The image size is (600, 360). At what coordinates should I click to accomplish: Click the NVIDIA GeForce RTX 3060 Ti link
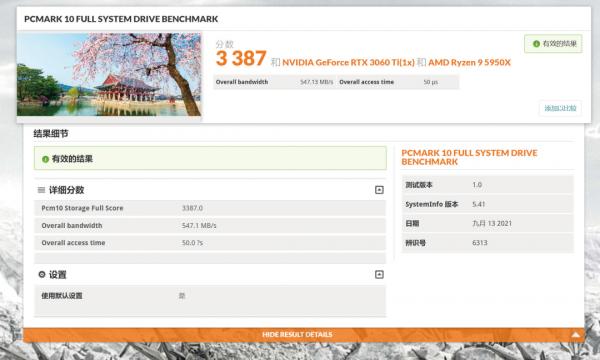[x=348, y=62]
